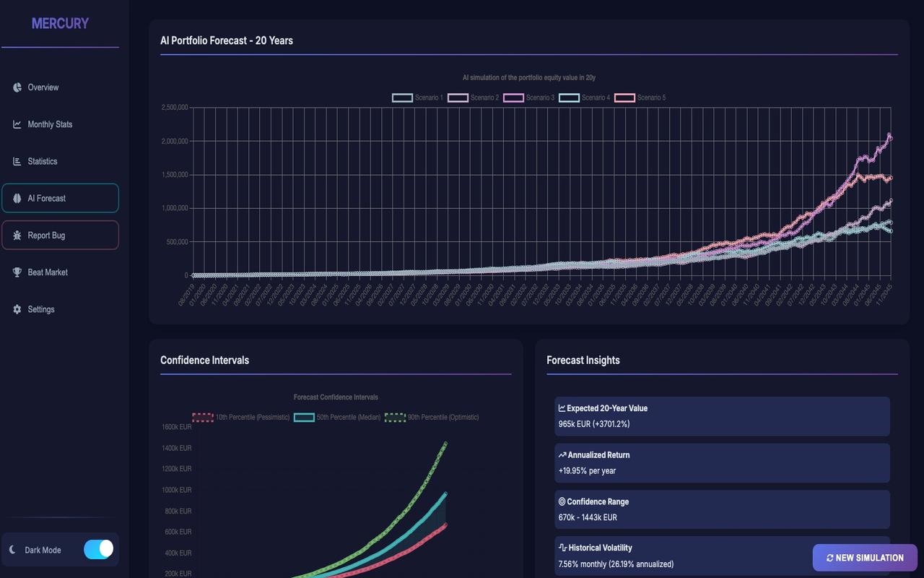Screen dimensions: 924x578
Task: Open the Overview page
Action: click(x=60, y=87)
